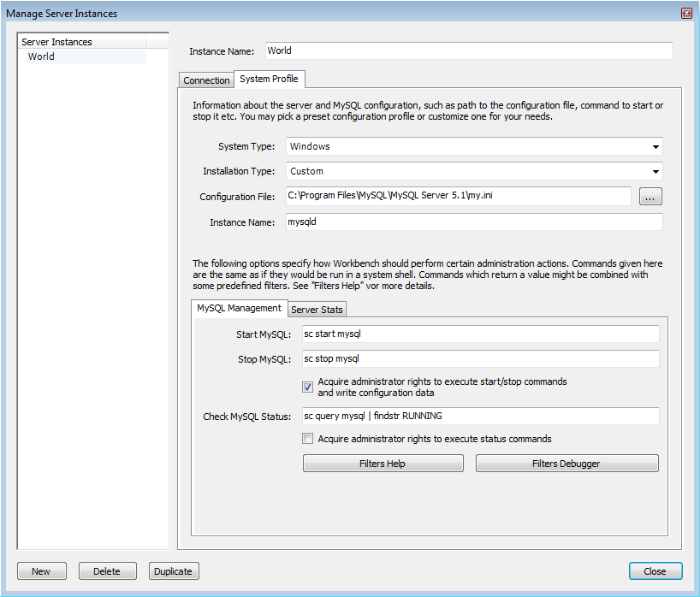Close the Manage Server Instances dialog
The image size is (700, 597).
click(656, 570)
